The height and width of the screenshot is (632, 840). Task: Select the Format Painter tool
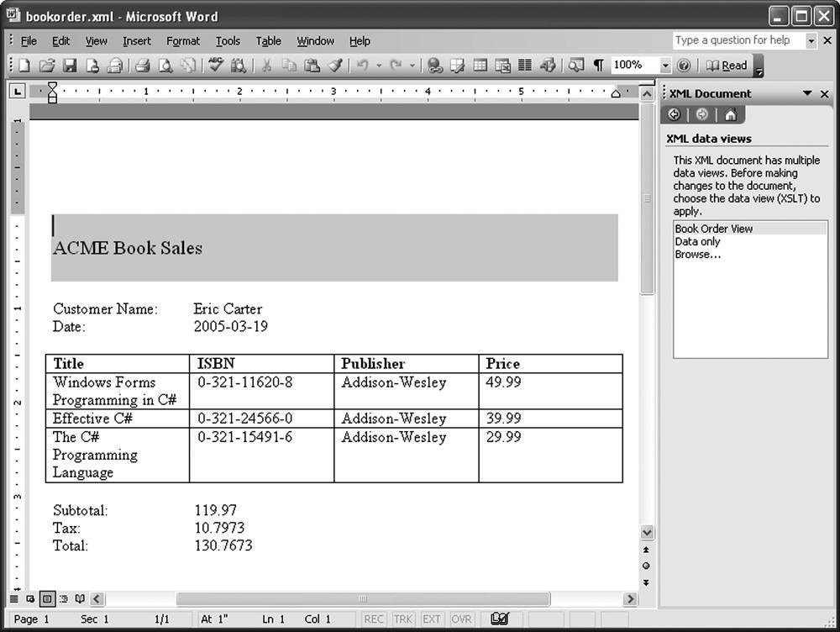click(x=335, y=66)
